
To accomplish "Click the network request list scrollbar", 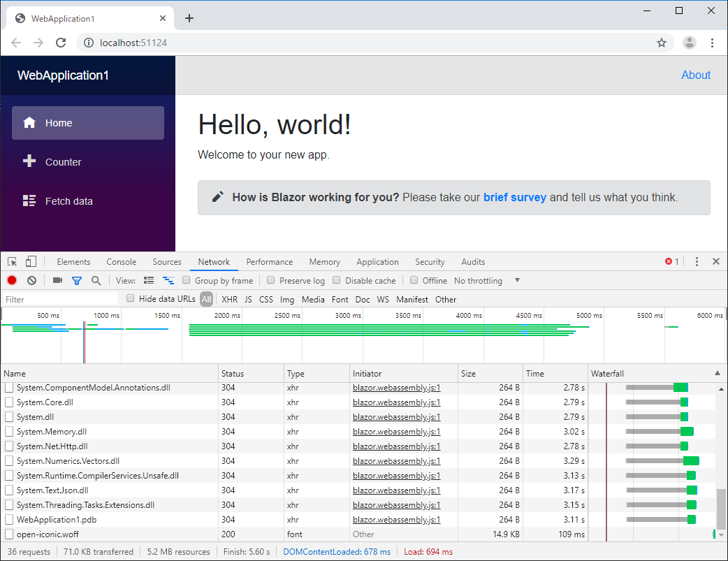I will pyautogui.click(x=722, y=508).
